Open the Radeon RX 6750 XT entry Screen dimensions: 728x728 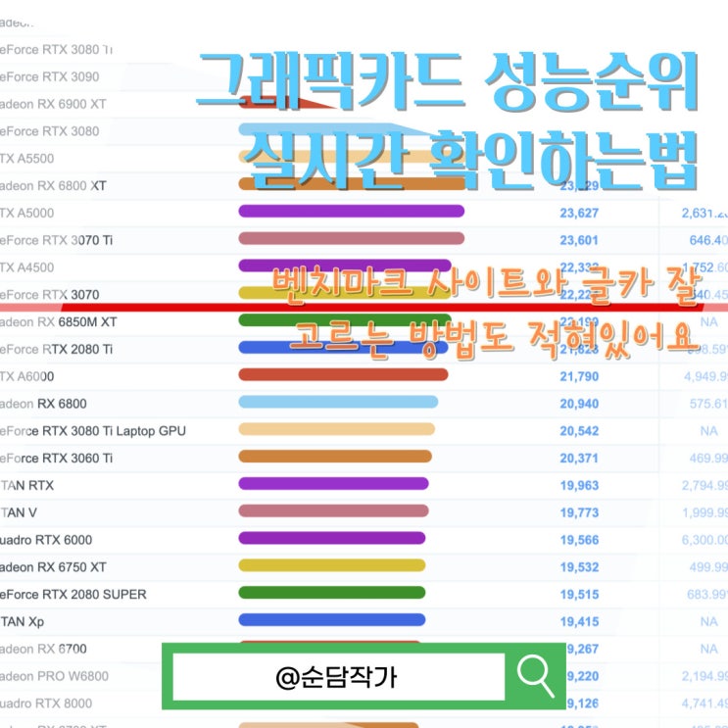pos(53,567)
